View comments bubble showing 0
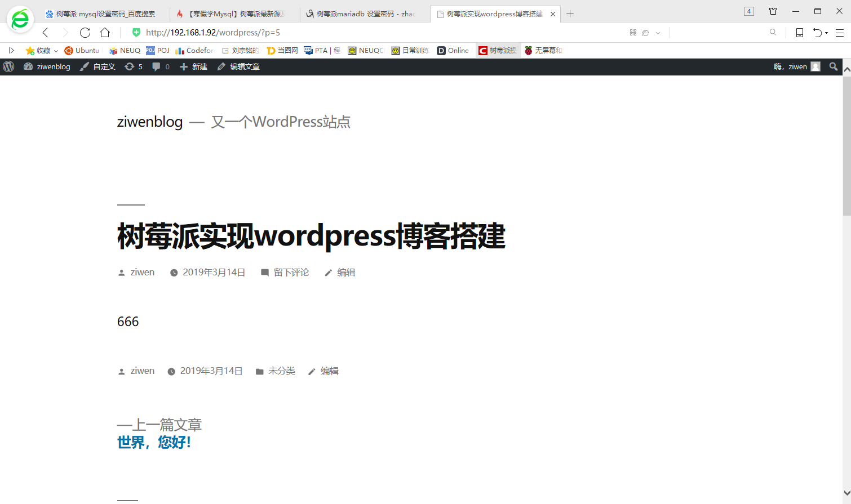The height and width of the screenshot is (504, 851). [161, 66]
